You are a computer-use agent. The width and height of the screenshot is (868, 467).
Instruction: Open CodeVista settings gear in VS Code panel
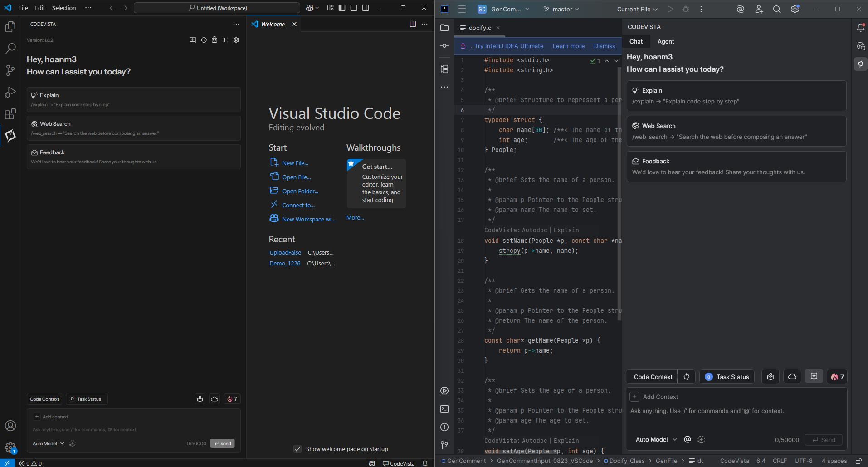click(x=236, y=40)
